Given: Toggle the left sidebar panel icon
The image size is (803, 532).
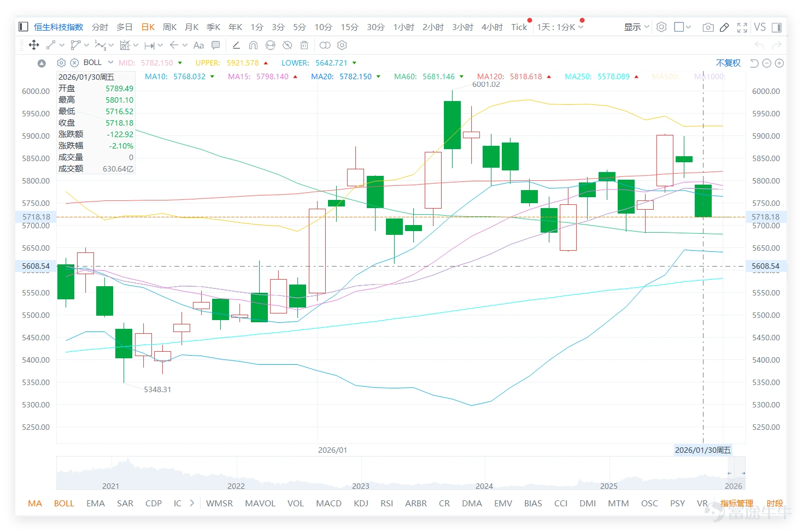Looking at the screenshot, I should pyautogui.click(x=24, y=27).
